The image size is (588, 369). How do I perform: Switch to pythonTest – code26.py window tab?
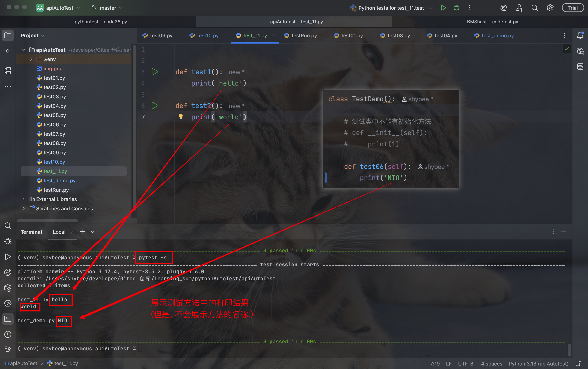[x=101, y=22]
